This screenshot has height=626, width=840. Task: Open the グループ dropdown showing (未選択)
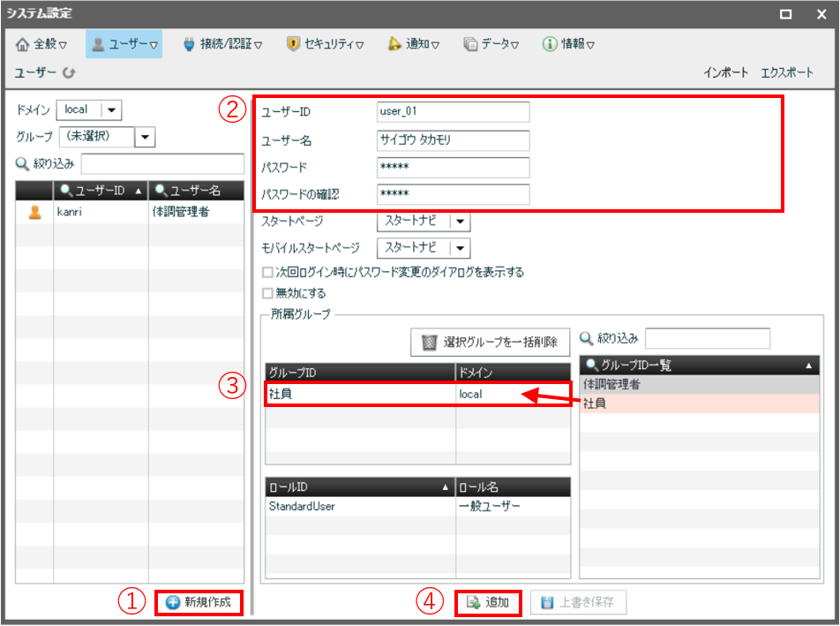tap(146, 136)
